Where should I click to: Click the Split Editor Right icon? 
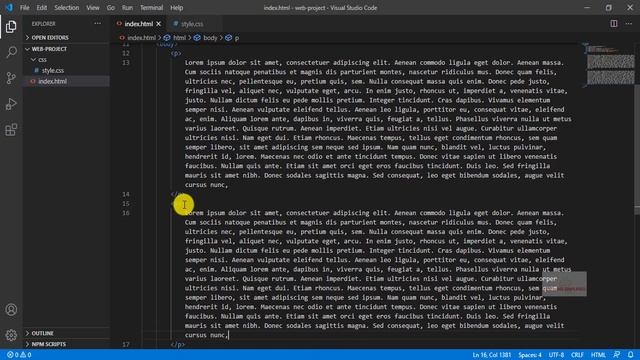[x=614, y=24]
